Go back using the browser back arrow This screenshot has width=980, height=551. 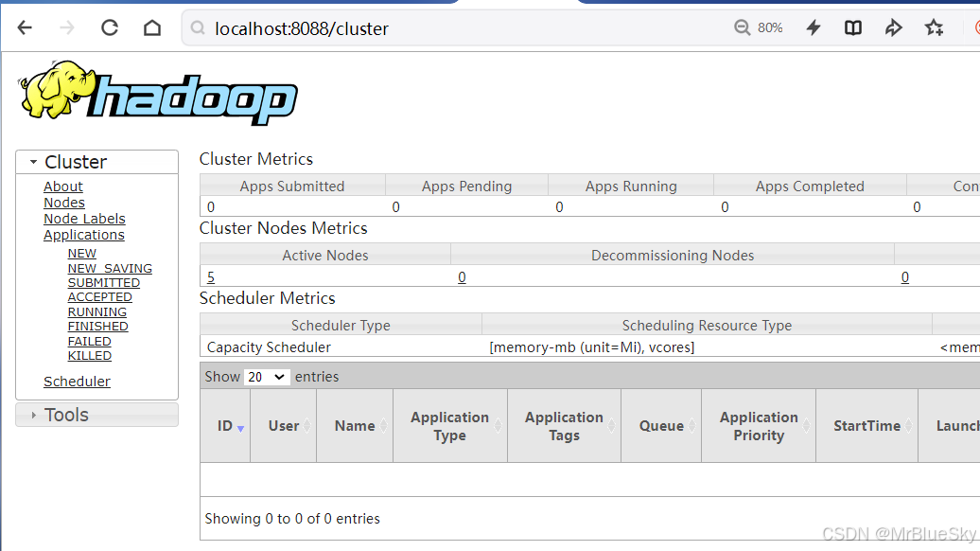point(25,27)
